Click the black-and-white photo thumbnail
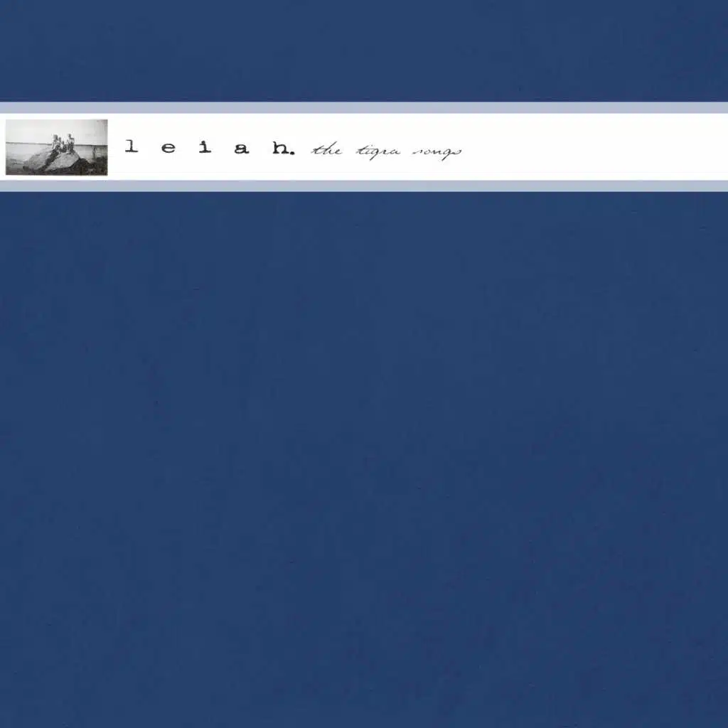The height and width of the screenshot is (728, 728). click(57, 147)
